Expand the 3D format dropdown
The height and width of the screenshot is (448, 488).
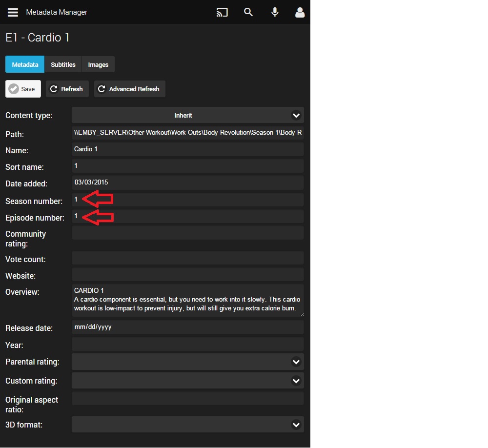[187, 425]
